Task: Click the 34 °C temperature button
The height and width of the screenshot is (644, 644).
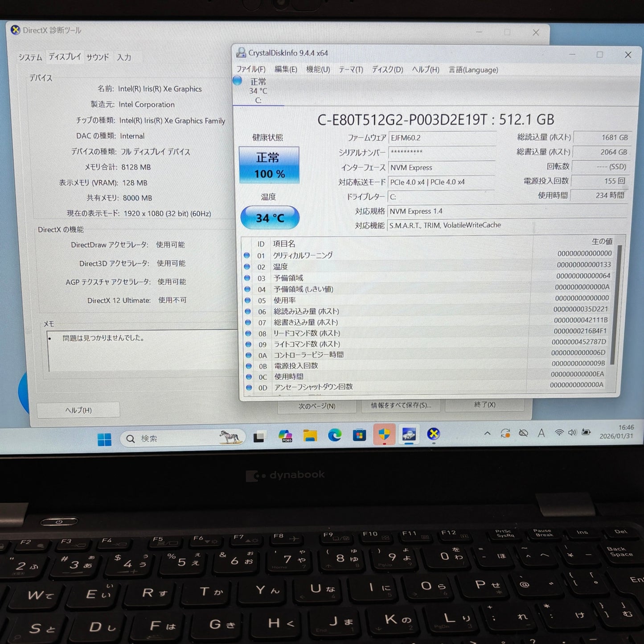Action: point(270,218)
